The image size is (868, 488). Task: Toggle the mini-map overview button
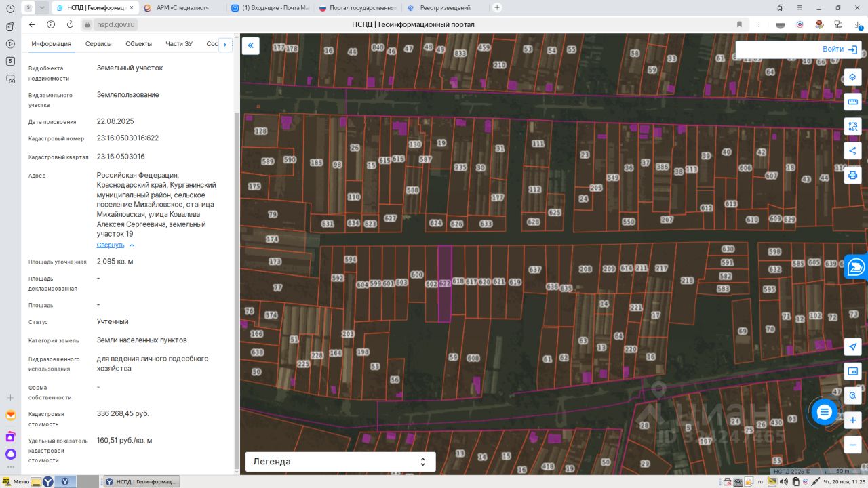(x=852, y=371)
